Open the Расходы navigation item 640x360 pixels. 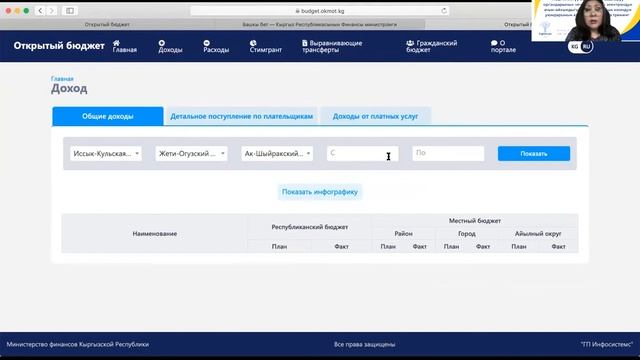point(216,47)
